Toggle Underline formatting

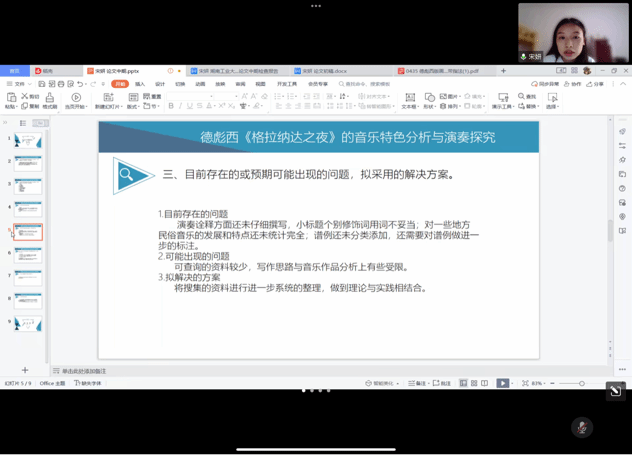pyautogui.click(x=189, y=106)
